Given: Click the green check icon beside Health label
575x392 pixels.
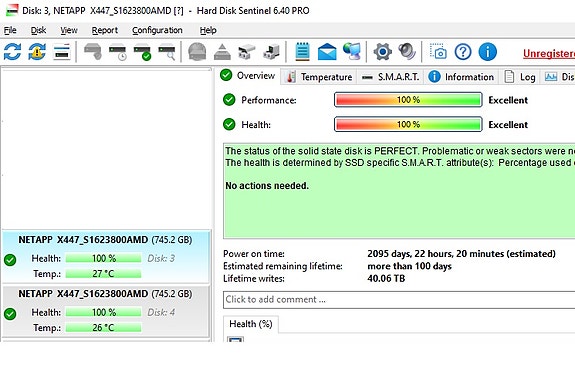Looking at the screenshot, I should [x=229, y=124].
